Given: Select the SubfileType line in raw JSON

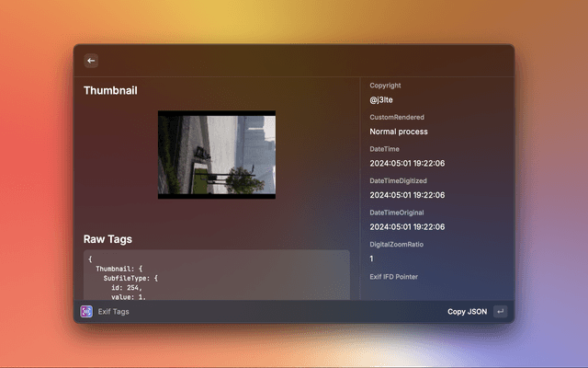Looking at the screenshot, I should (131, 277).
